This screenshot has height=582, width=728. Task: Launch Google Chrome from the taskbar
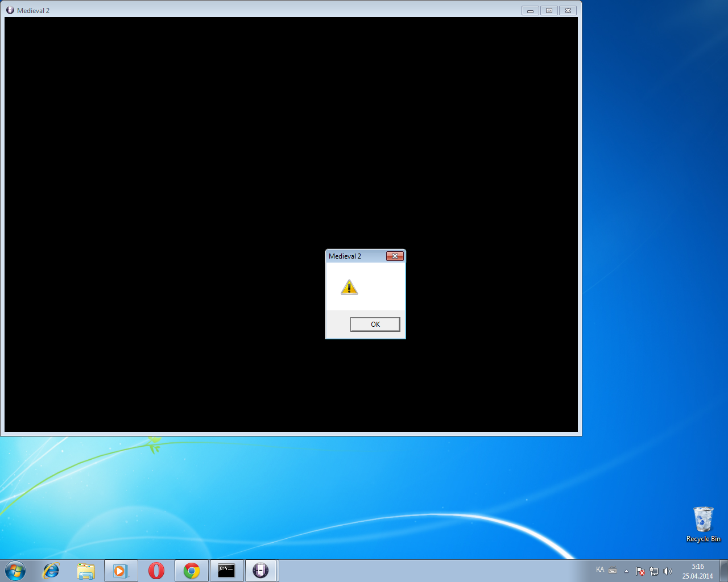(192, 571)
